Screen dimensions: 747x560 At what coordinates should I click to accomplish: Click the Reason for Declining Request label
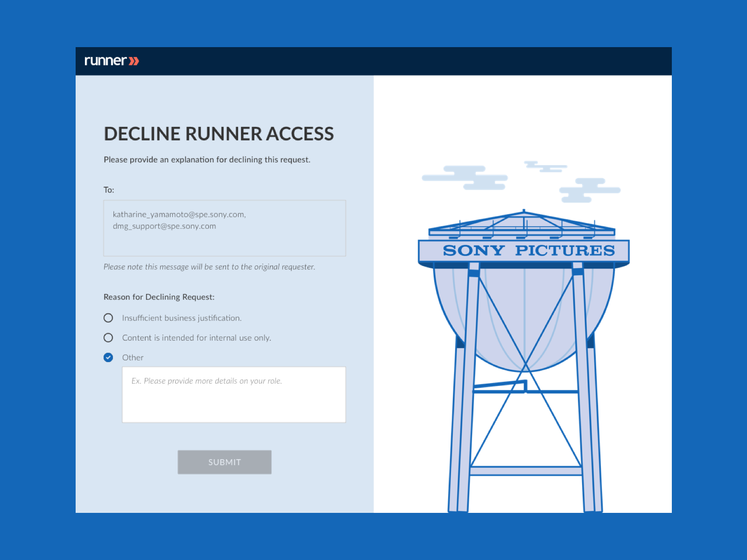tap(159, 297)
